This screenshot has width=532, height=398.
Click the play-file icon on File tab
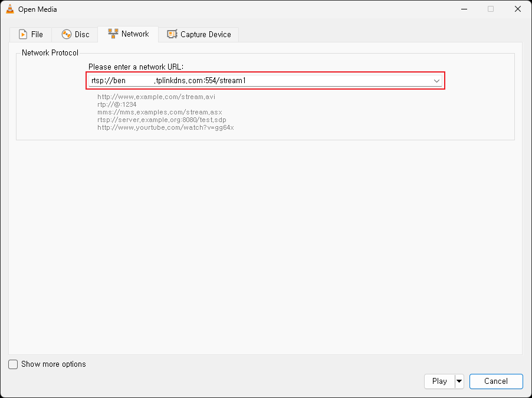click(x=23, y=34)
